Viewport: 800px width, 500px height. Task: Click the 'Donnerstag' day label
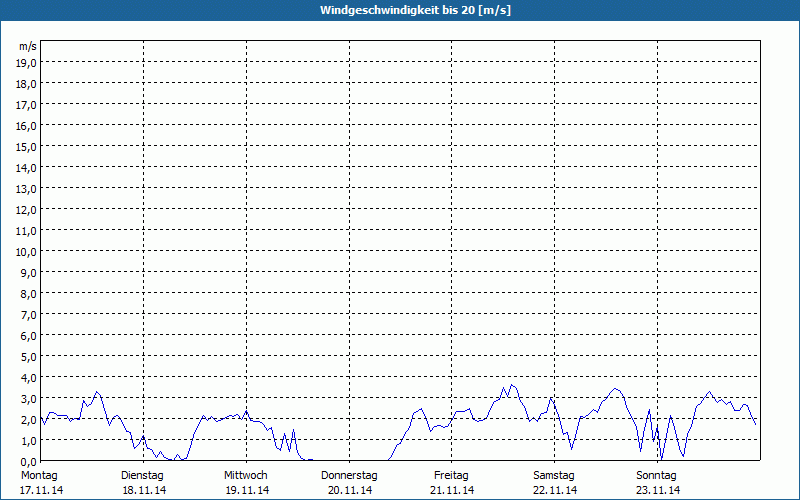(349, 476)
